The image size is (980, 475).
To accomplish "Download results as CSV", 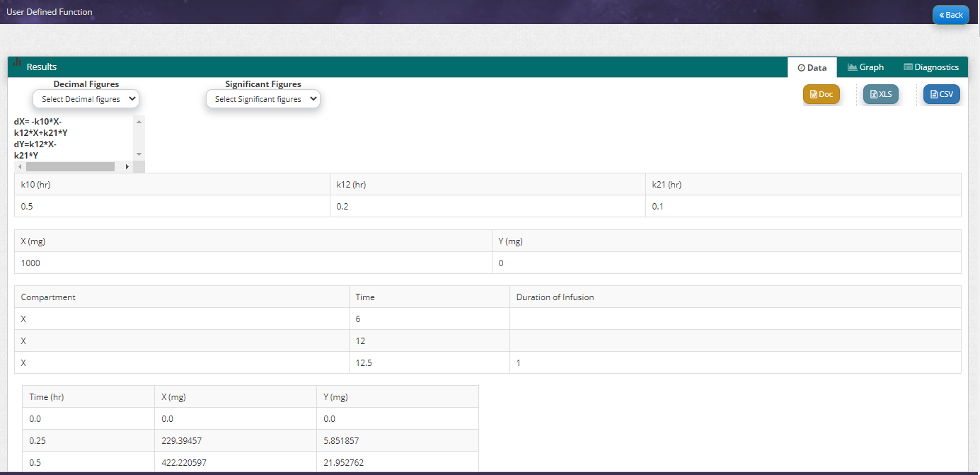I will 941,94.
